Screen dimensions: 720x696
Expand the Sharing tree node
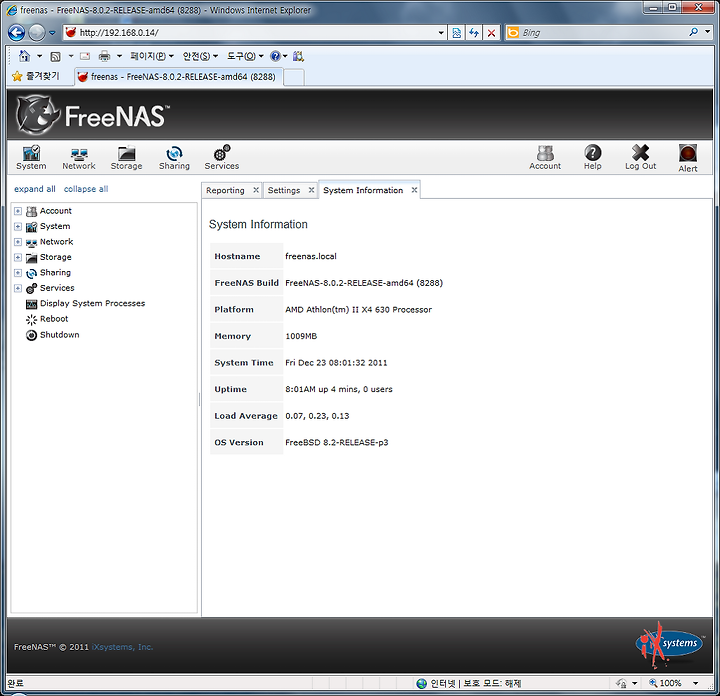[x=18, y=273]
